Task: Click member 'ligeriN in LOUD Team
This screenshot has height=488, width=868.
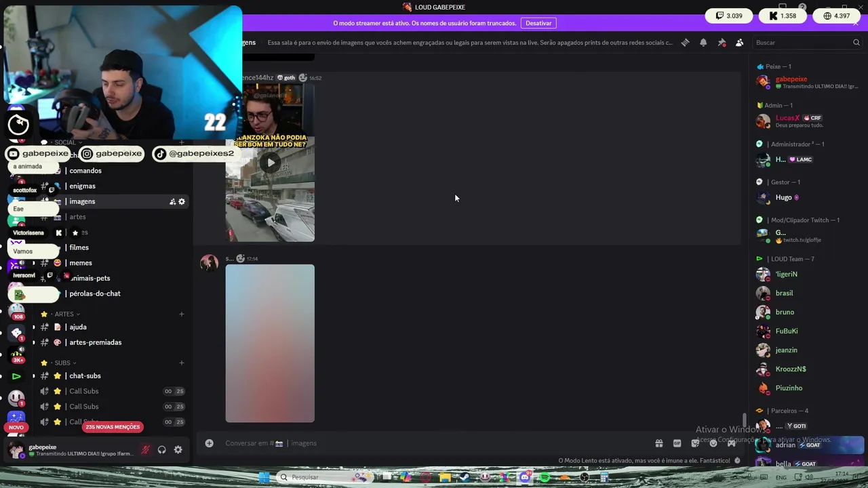Action: (x=807, y=274)
